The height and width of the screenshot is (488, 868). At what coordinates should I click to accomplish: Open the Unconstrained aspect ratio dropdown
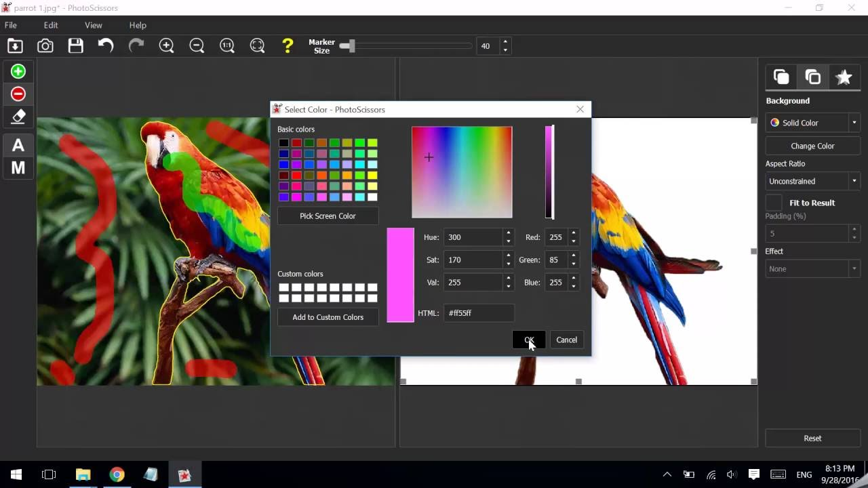pos(812,181)
